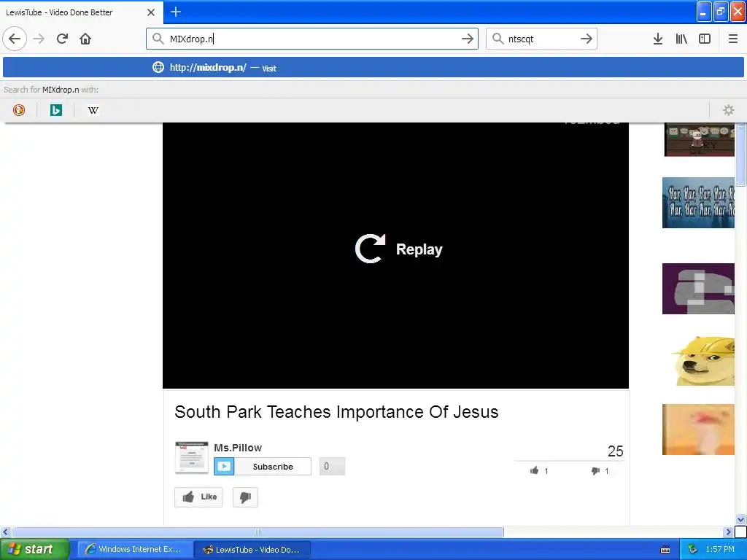The height and width of the screenshot is (560, 747).
Task: Open the purple pixelated suggested video
Action: coord(698,289)
